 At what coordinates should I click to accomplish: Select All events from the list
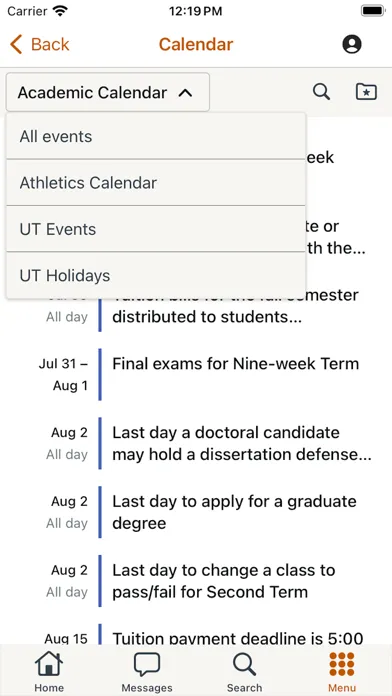156,136
